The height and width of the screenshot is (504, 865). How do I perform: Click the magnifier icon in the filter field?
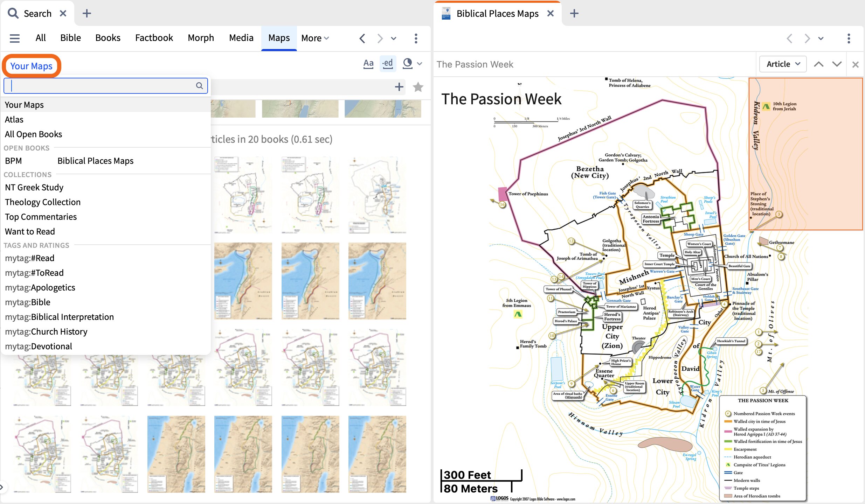199,86
